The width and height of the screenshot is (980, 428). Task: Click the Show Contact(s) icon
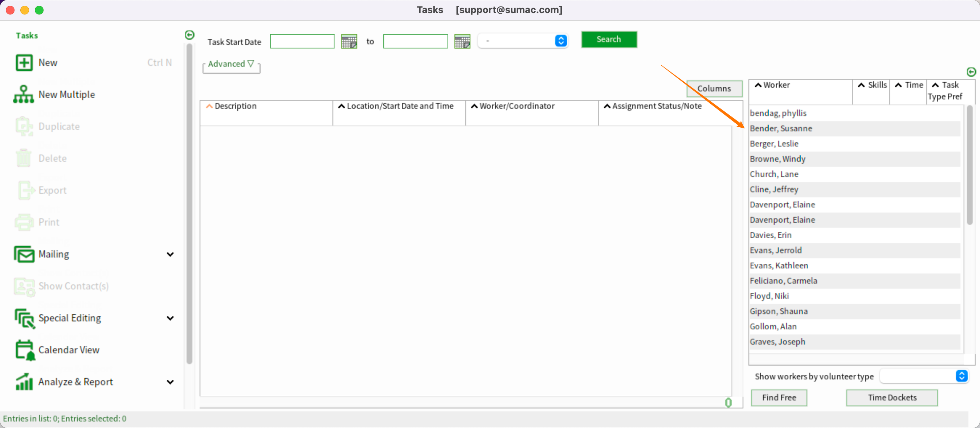pos(24,287)
